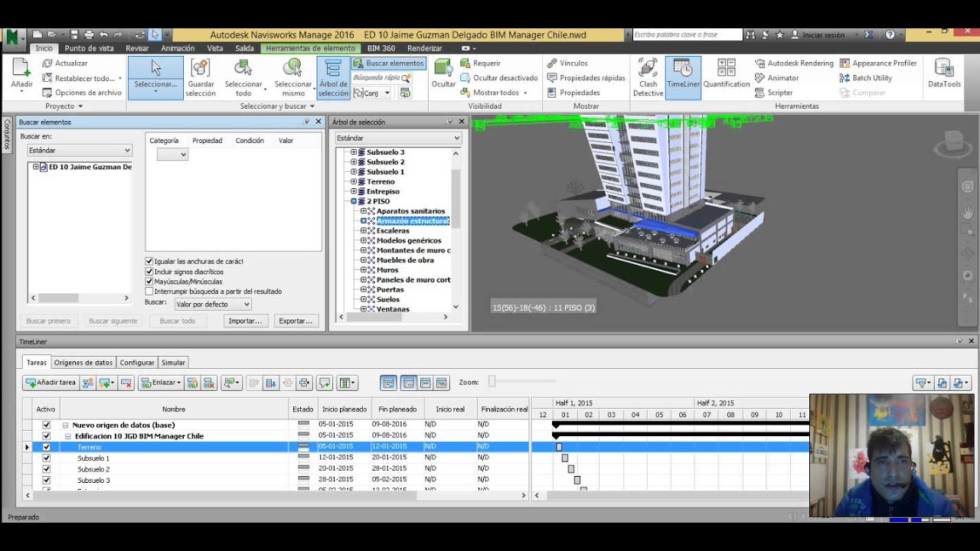Click the help question mark icon
This screenshot has width=980, height=551.
890,34
